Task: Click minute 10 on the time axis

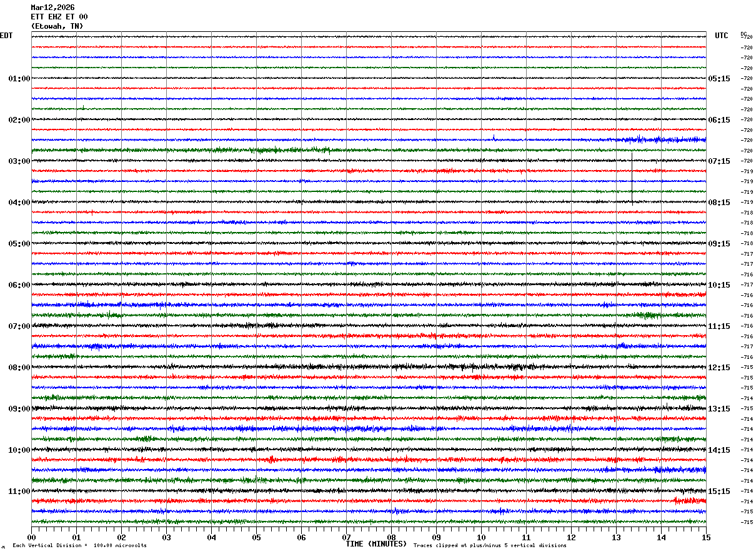Action: (x=481, y=537)
